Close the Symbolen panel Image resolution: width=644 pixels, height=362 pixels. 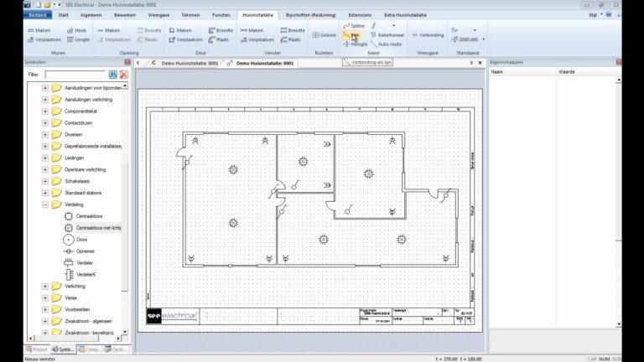(127, 62)
